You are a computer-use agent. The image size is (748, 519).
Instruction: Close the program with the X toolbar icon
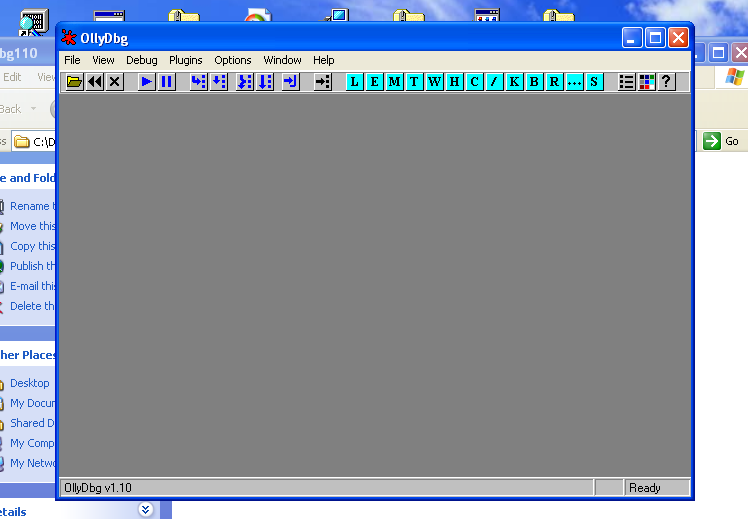coord(114,82)
